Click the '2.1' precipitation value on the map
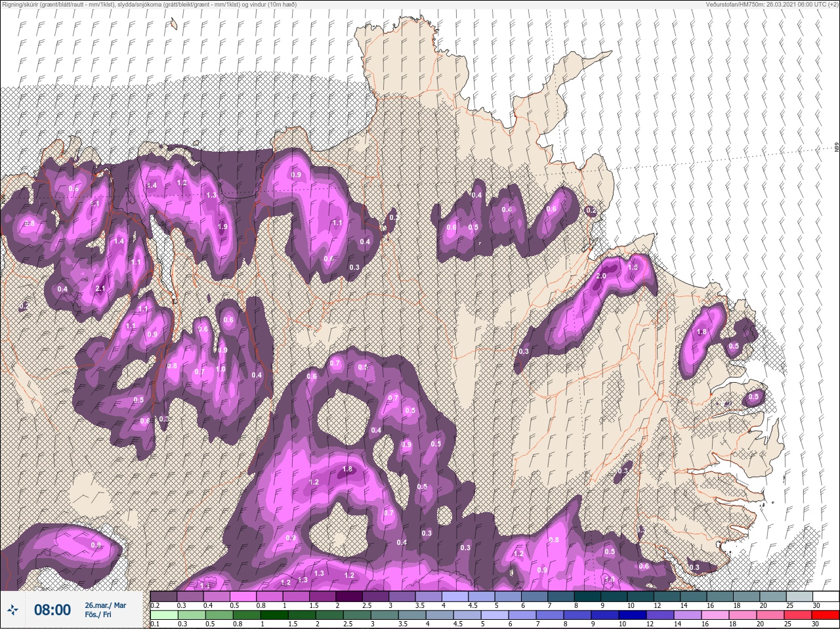Image resolution: width=840 pixels, height=629 pixels. pyautogui.click(x=100, y=289)
